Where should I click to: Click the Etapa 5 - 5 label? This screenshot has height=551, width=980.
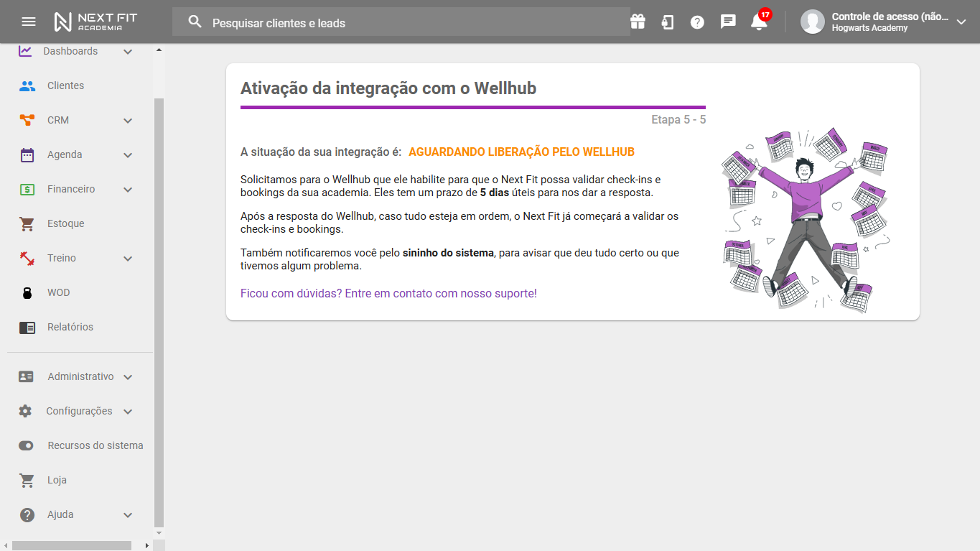point(678,119)
